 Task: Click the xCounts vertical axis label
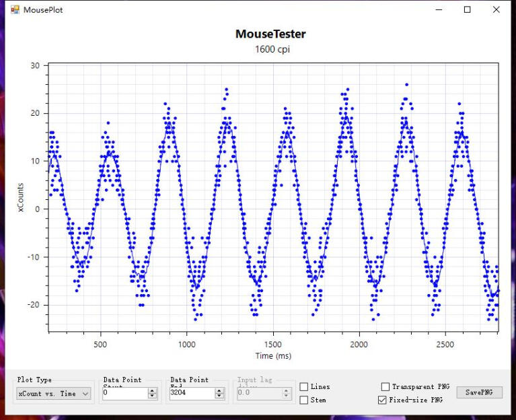coord(22,202)
